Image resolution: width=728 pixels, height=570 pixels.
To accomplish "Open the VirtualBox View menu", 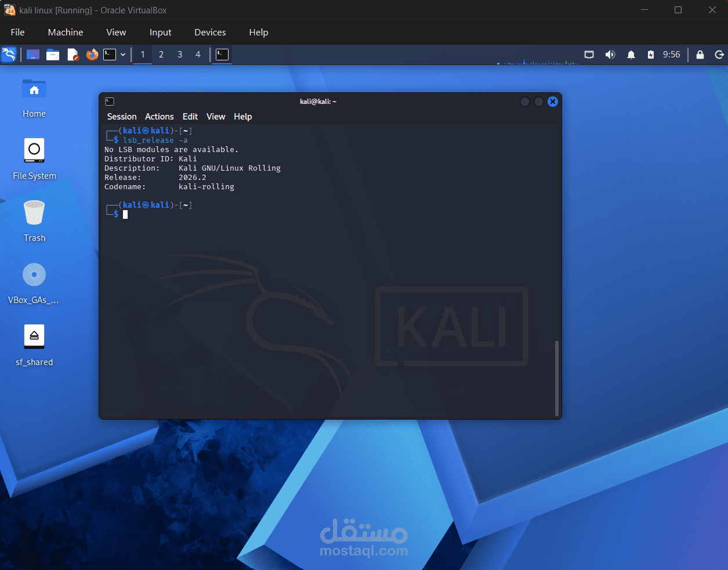I will [116, 33].
